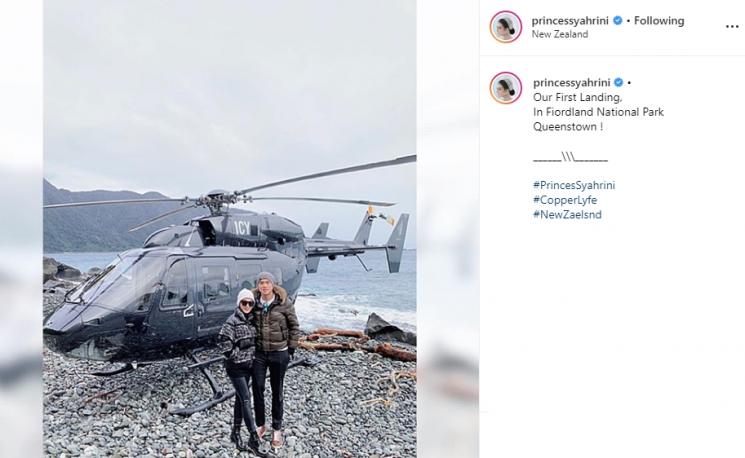Click the caption divider line with slashes
The height and width of the screenshot is (458, 745).
tap(570, 157)
